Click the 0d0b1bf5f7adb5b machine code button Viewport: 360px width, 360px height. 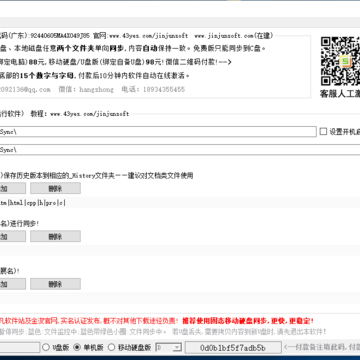click(233, 348)
